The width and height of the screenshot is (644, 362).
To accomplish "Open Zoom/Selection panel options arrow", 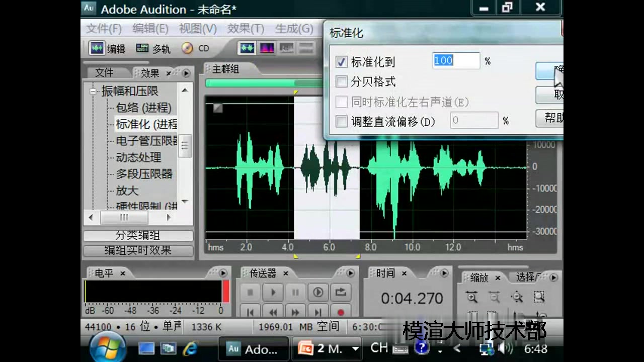I will (x=553, y=277).
